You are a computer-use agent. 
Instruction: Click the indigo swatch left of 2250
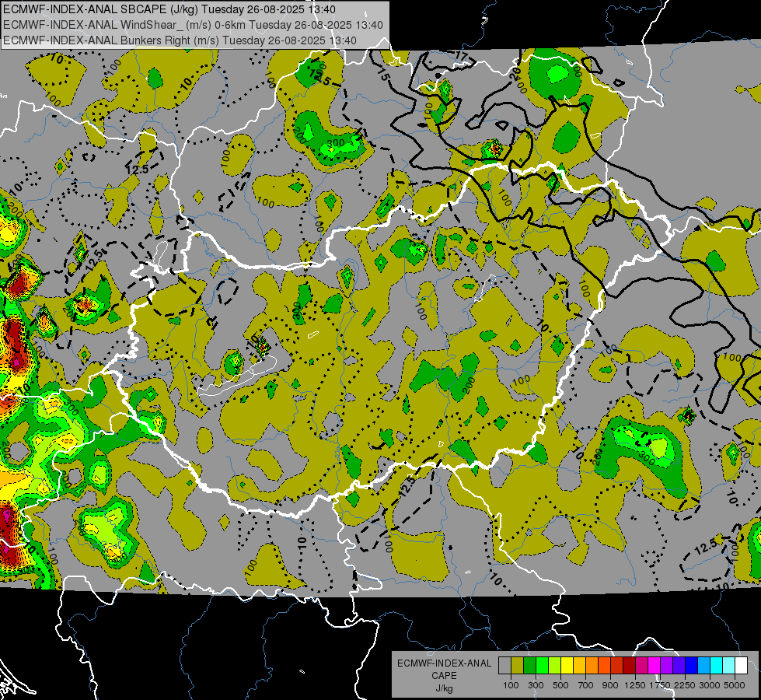(679, 666)
